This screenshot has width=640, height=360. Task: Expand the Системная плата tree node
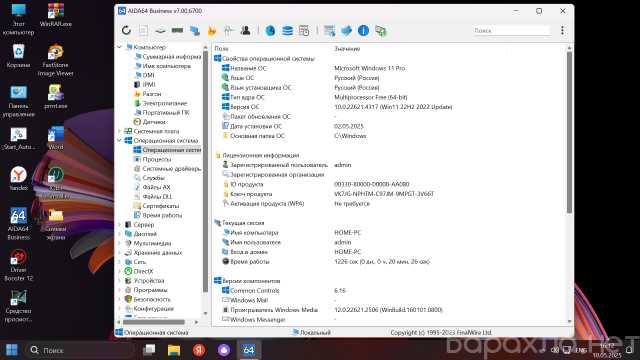click(x=120, y=131)
